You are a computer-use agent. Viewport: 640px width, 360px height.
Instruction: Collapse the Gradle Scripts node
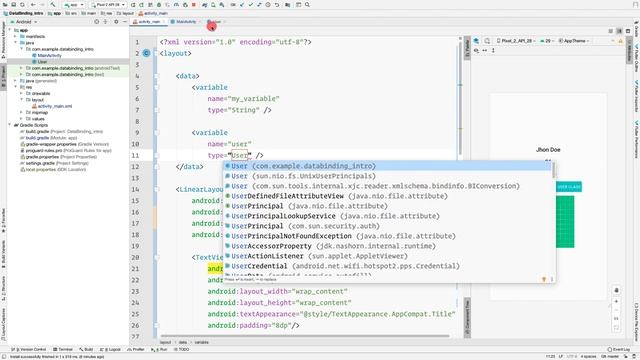[x=10, y=125]
